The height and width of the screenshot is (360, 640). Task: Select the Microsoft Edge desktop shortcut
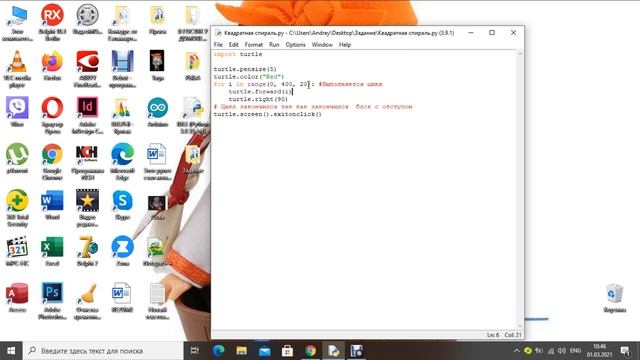122,162
